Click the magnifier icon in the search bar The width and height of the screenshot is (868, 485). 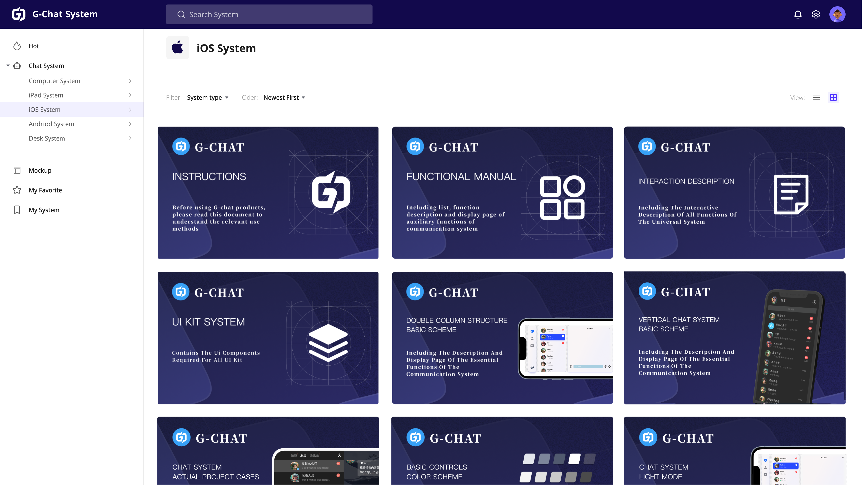coord(181,14)
